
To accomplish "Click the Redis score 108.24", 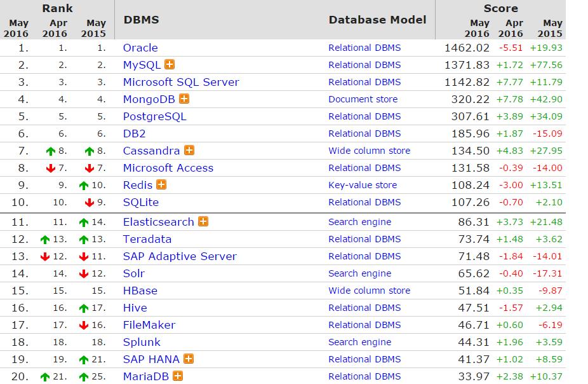I will (471, 185).
